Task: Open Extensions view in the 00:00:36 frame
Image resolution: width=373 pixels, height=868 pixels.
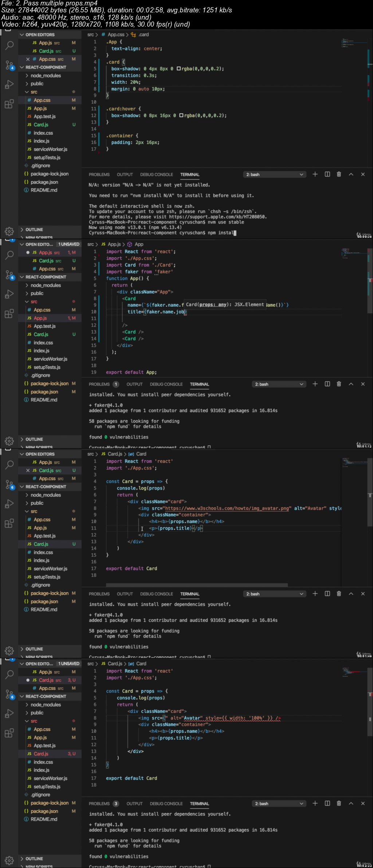Action: tap(9, 104)
